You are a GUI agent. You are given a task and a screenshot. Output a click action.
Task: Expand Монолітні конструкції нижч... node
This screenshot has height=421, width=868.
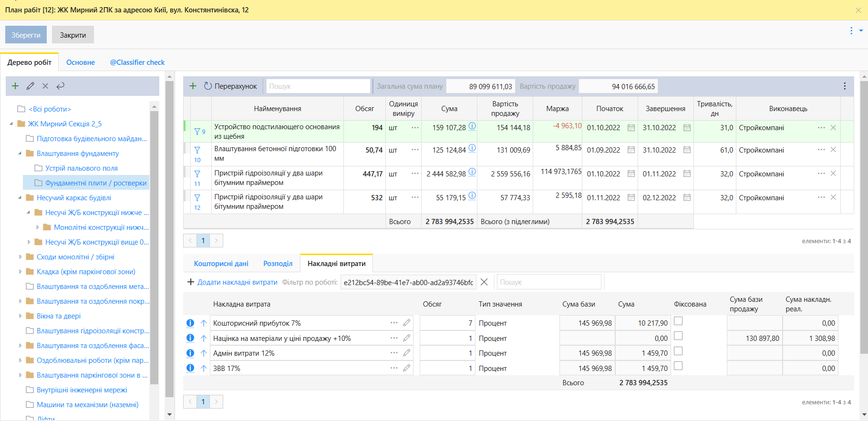(38, 227)
